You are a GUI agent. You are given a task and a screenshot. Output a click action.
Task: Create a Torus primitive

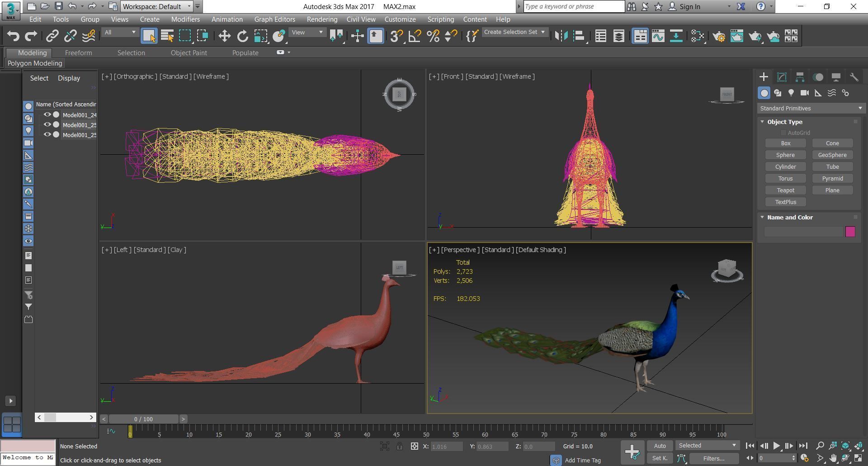coord(786,178)
